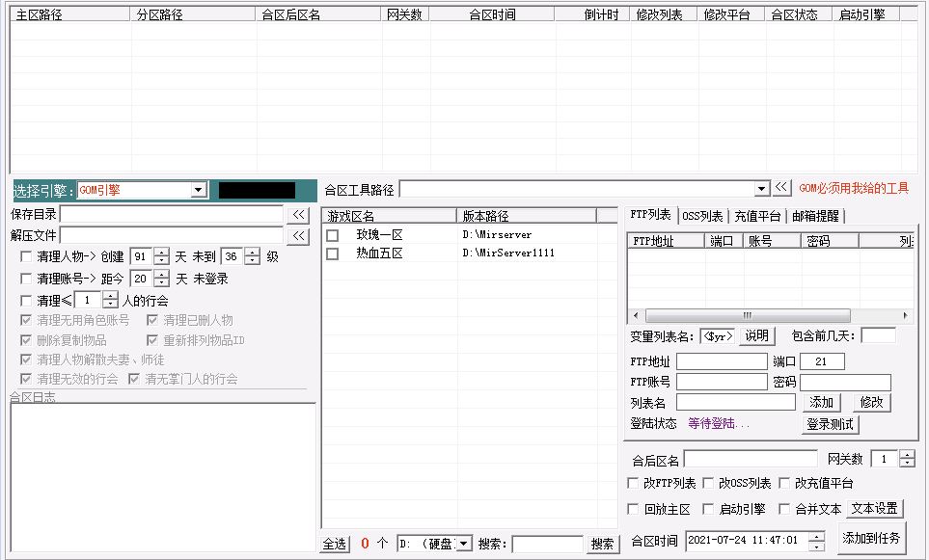Click the FTP list horizontal scrollbar thumb
The height and width of the screenshot is (560, 929).
point(748,315)
